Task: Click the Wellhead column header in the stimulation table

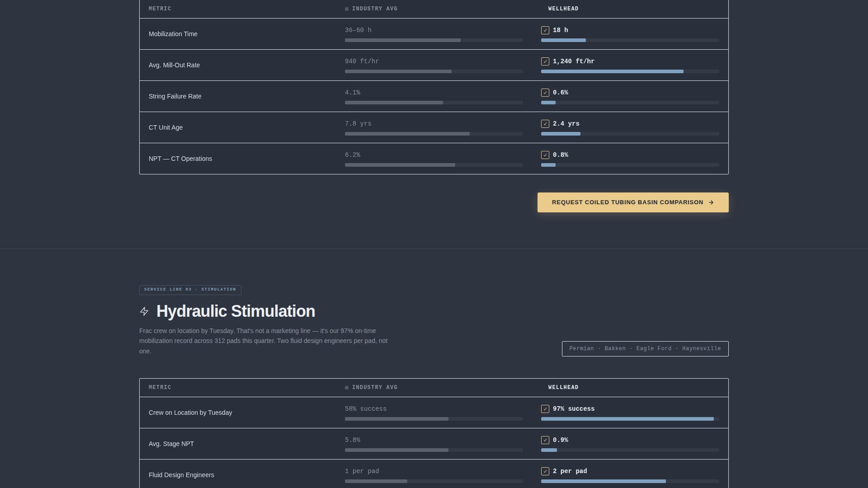Action: point(563,388)
